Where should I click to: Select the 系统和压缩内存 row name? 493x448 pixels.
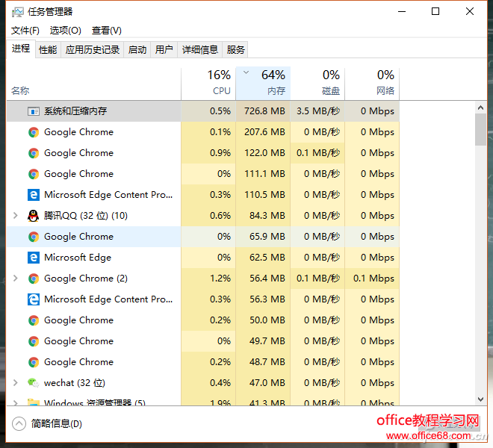pos(75,111)
